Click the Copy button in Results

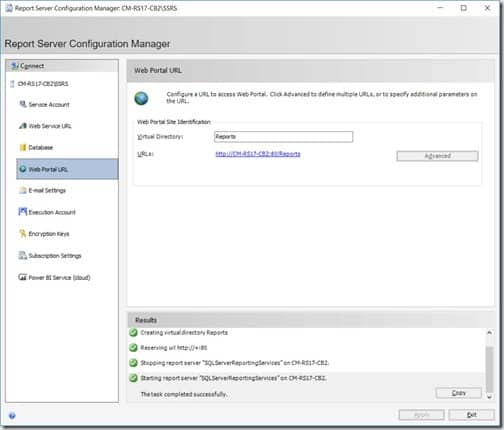pos(459,393)
